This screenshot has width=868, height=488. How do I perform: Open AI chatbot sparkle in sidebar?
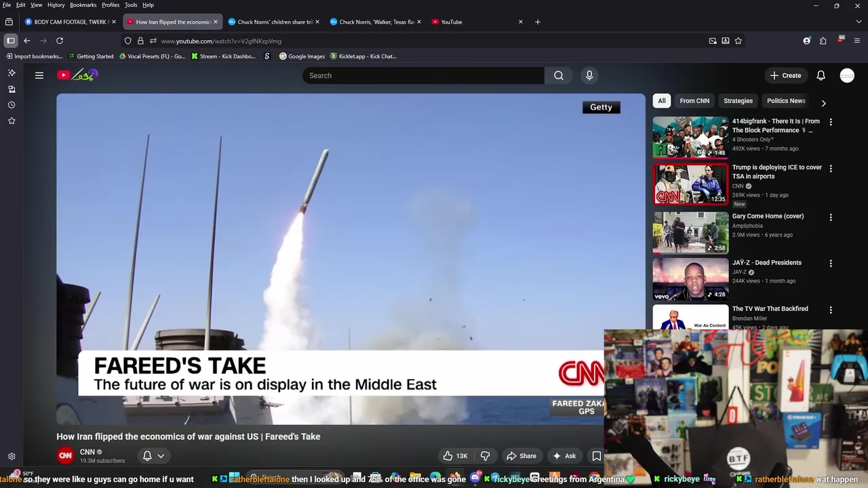coord(12,73)
